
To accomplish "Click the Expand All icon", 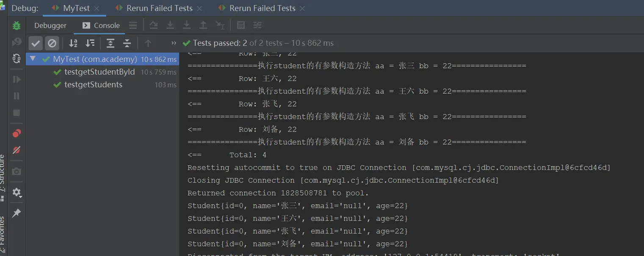I will (111, 43).
